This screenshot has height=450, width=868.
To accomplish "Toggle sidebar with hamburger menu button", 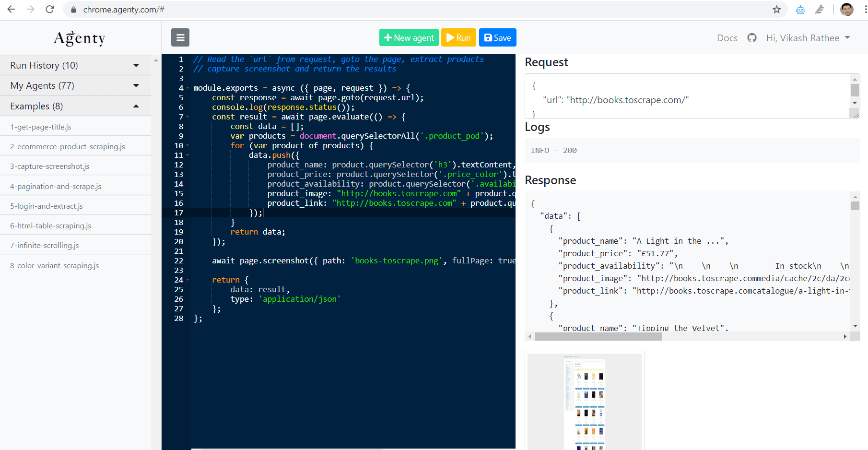I will click(180, 37).
